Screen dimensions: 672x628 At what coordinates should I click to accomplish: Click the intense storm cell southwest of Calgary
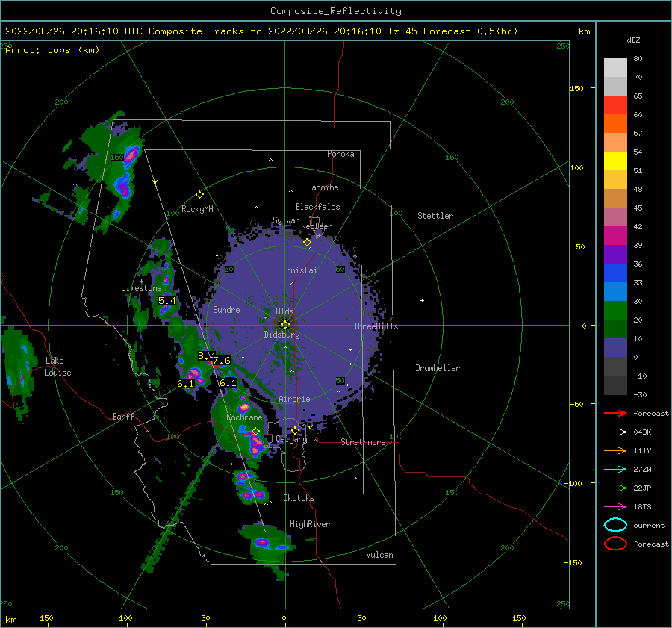[256, 444]
